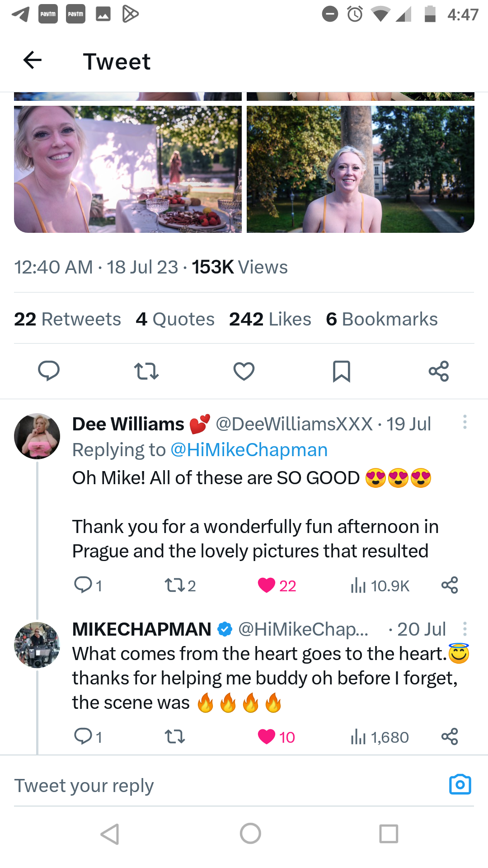This screenshot has width=488, height=868.
Task: Bookmark the main tweet
Action: click(x=341, y=371)
